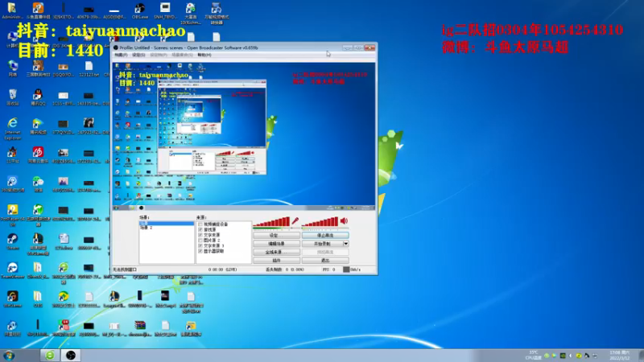This screenshot has width=644, height=362.
Task: Enable the 图片源 2 source checkbox
Action: pyautogui.click(x=200, y=240)
